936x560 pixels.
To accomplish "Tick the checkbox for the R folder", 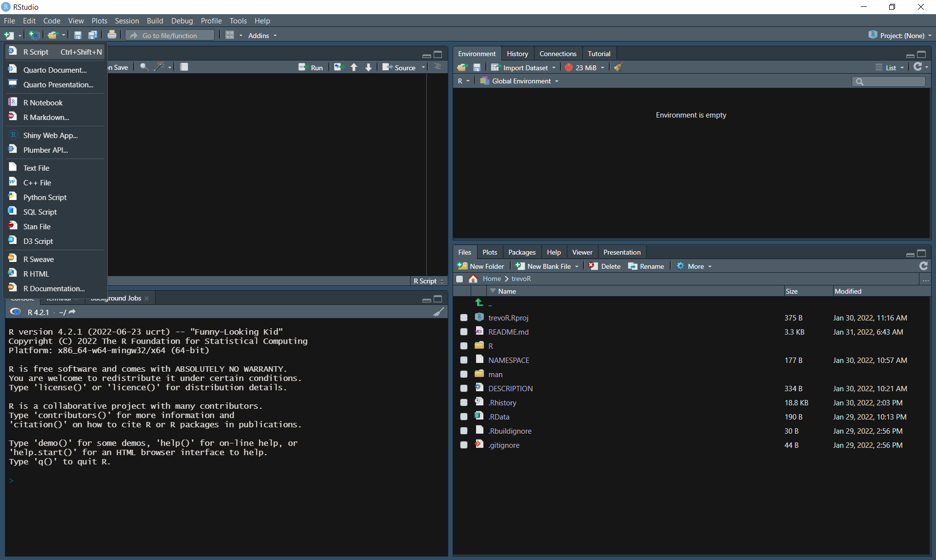I will [x=464, y=346].
